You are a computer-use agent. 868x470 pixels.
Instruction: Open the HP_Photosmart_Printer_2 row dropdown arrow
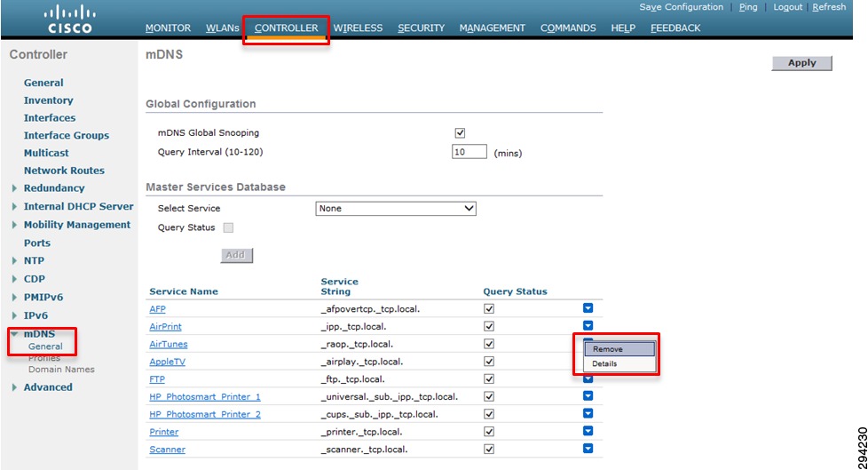(588, 414)
